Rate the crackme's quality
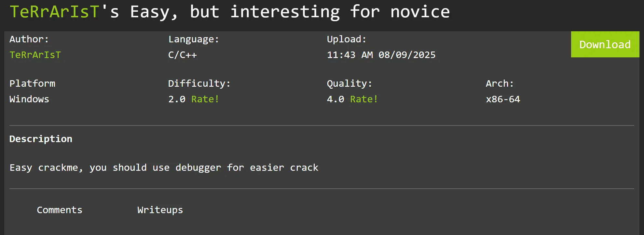 (364, 99)
